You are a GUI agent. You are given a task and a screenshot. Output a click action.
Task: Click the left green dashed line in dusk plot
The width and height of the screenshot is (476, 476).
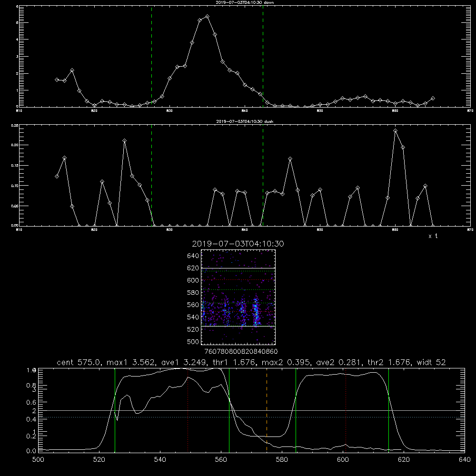151,175
